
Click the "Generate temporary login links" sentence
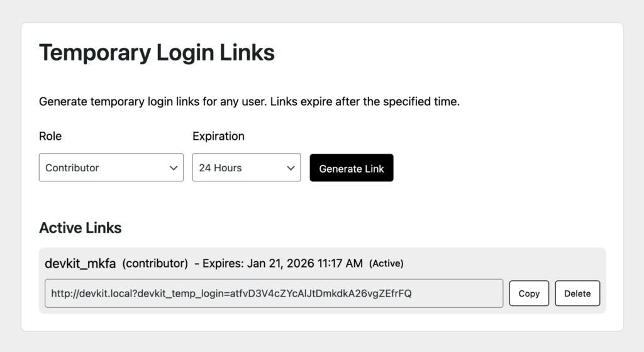(x=153, y=101)
